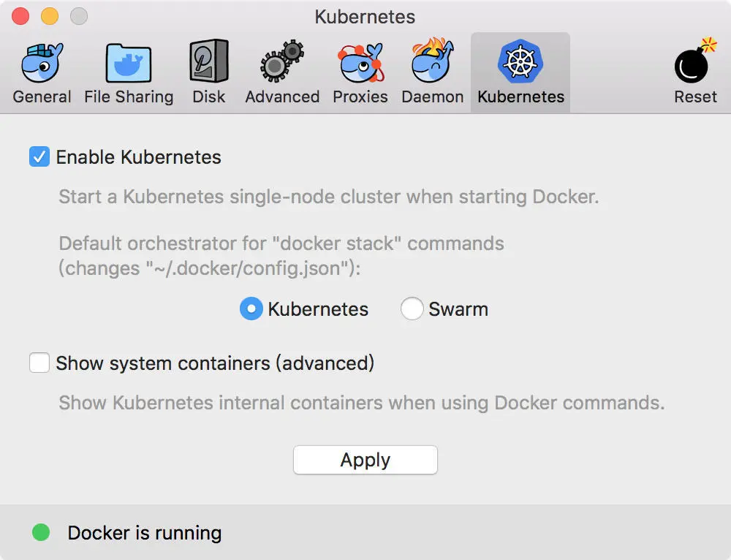Click the whale icon above General
The image size is (731, 560).
point(42,62)
